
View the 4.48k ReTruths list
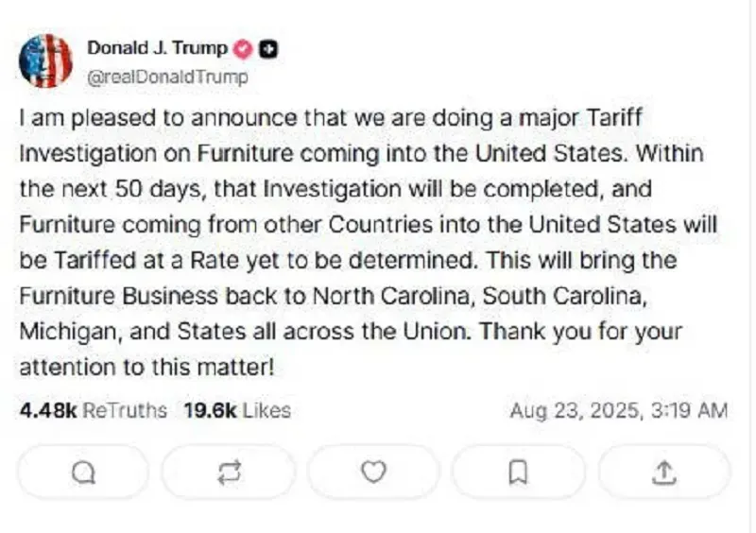pos(93,410)
